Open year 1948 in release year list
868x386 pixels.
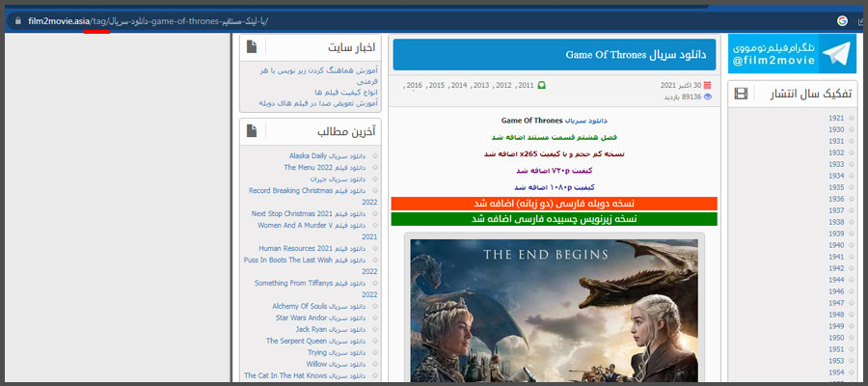point(836,315)
